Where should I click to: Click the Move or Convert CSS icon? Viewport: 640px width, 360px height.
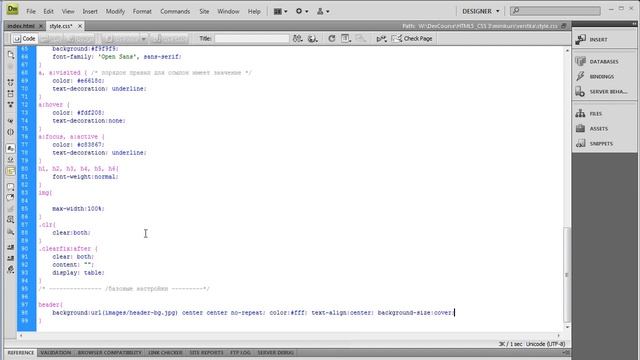point(11,231)
